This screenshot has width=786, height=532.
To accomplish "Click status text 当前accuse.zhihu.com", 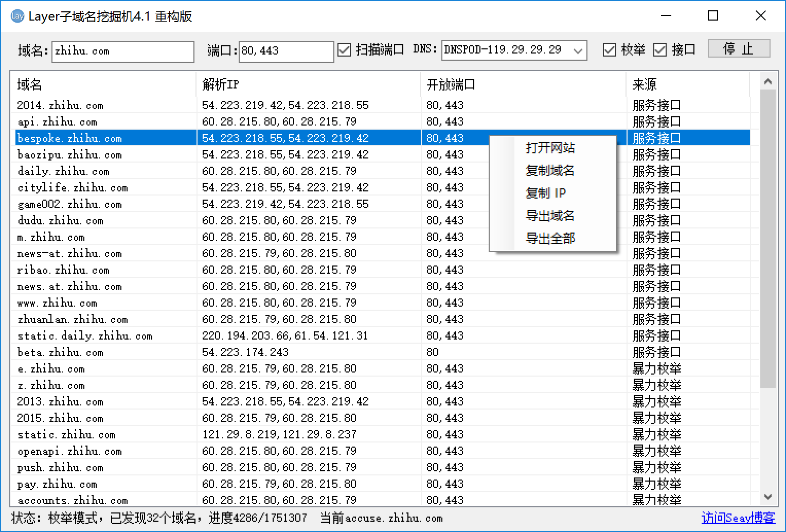I will tap(381, 518).
